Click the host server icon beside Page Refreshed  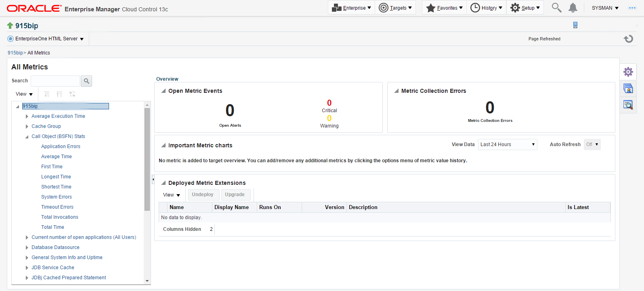coord(575,25)
